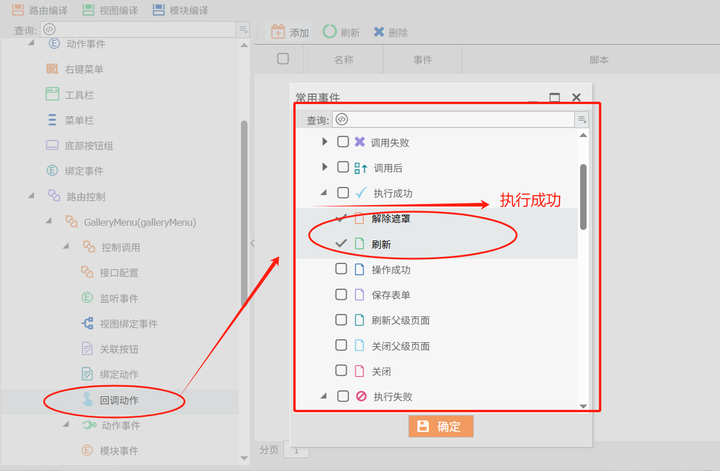Check the 关闭父级页面 checkbox
The height and width of the screenshot is (471, 720).
tap(341, 345)
